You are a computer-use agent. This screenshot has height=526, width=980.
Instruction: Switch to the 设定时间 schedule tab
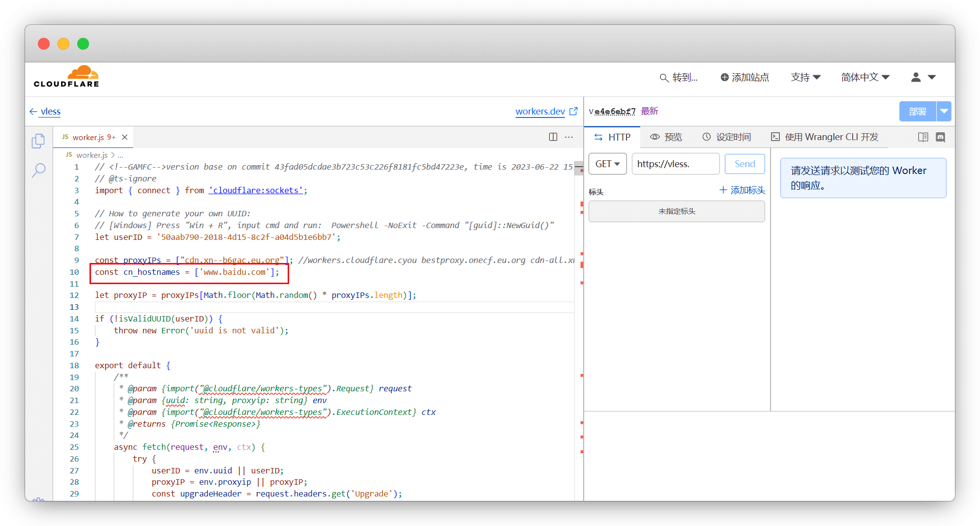726,137
